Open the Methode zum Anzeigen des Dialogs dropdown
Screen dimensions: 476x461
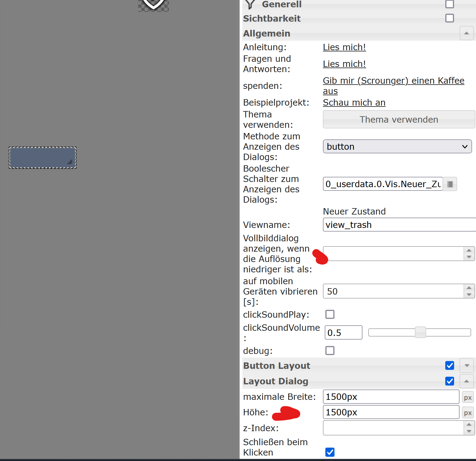tap(397, 147)
